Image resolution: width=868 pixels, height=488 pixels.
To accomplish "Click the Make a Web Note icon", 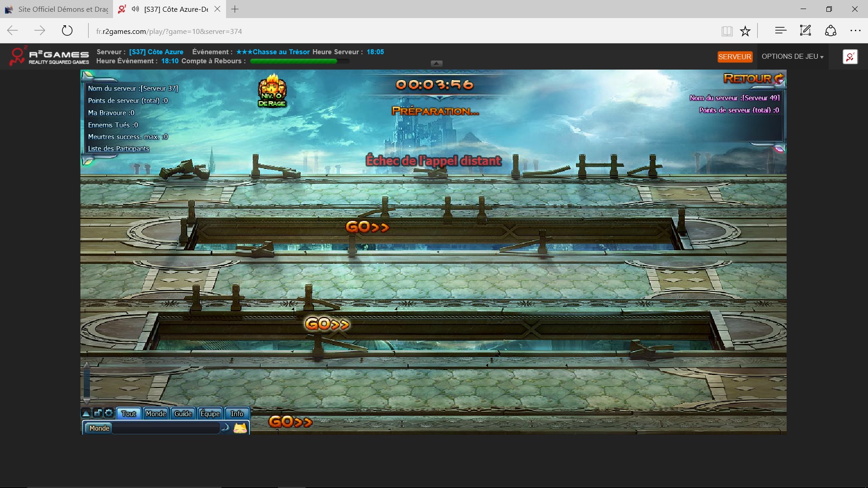I will click(805, 31).
